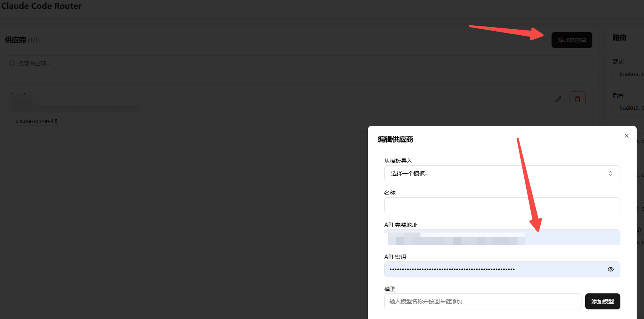
Task: Click the 从模板导入 label
Action: 398,161
